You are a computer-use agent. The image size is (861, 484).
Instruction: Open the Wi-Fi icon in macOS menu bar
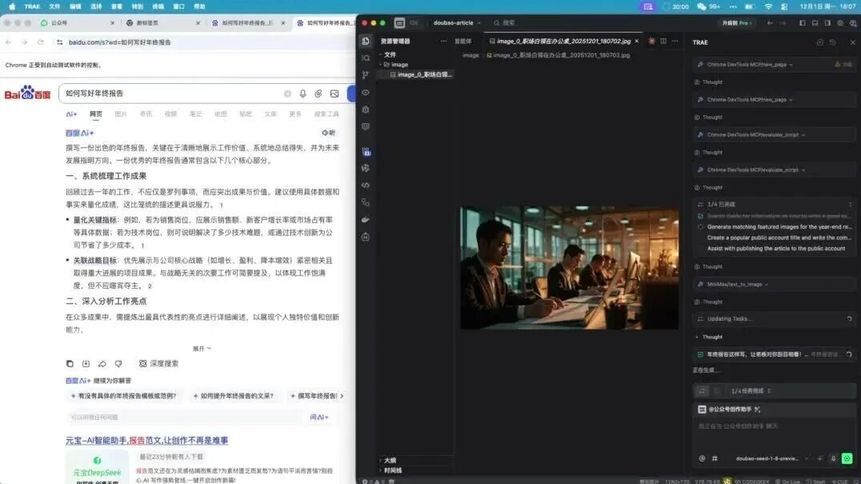(768, 7)
